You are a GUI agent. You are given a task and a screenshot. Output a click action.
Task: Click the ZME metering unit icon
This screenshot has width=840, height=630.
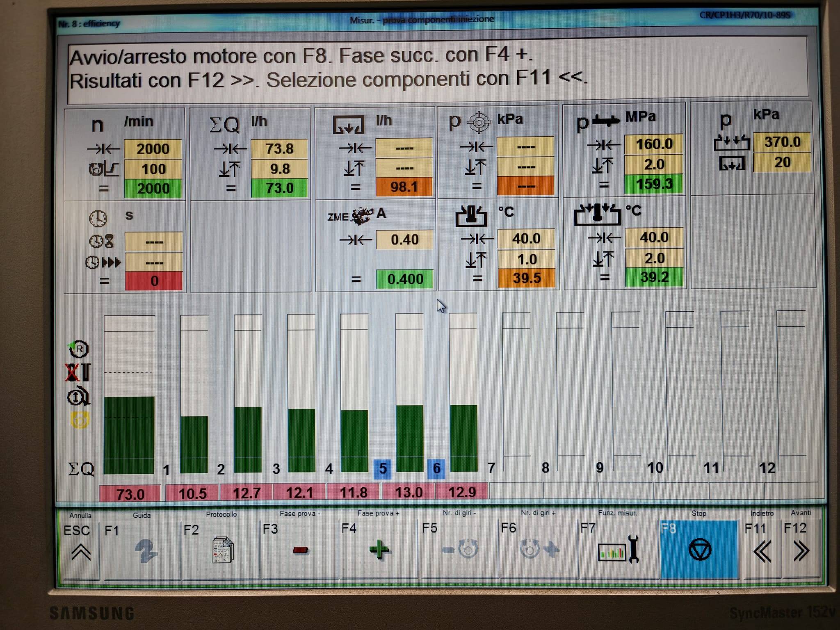pos(351,216)
